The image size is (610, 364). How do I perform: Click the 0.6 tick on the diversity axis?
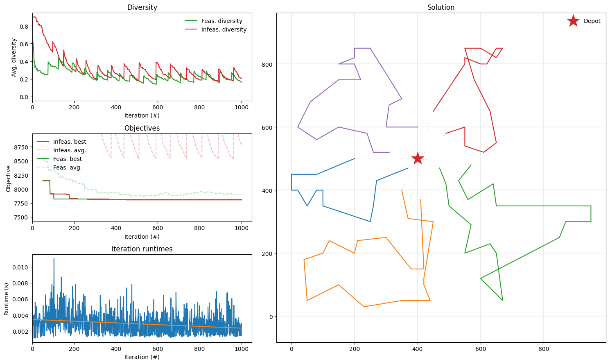[24, 44]
